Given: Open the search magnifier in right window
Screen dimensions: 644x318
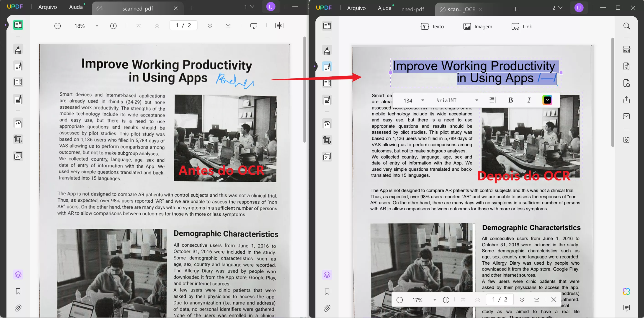Looking at the screenshot, I should pos(626,26).
